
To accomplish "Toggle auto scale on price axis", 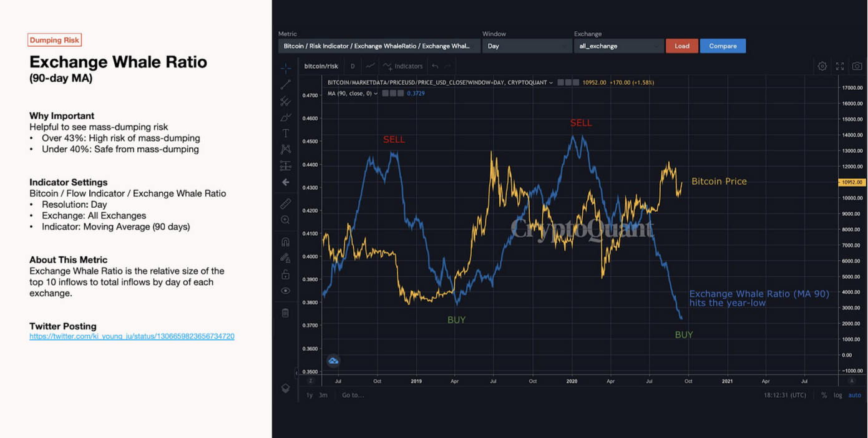I will click(x=854, y=395).
